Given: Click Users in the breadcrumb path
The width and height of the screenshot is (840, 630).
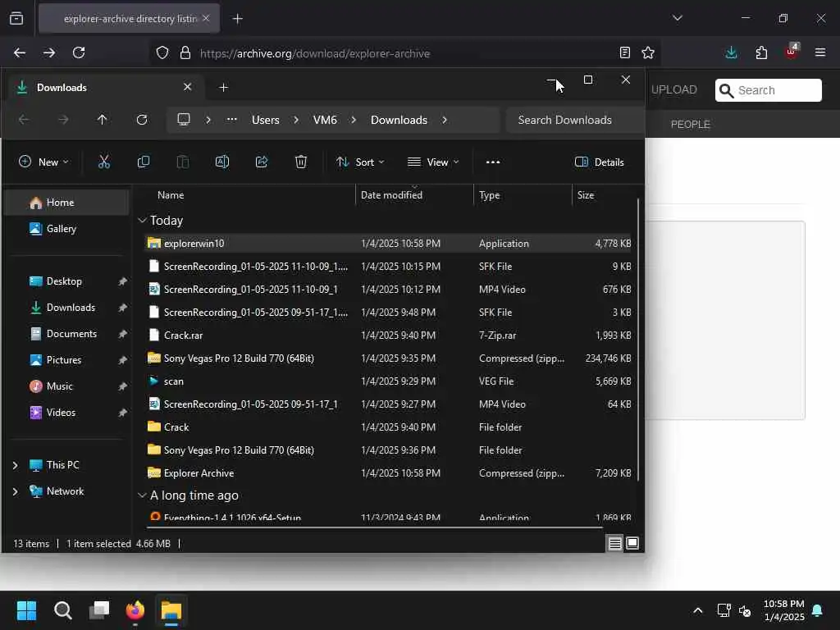Looking at the screenshot, I should click(265, 120).
